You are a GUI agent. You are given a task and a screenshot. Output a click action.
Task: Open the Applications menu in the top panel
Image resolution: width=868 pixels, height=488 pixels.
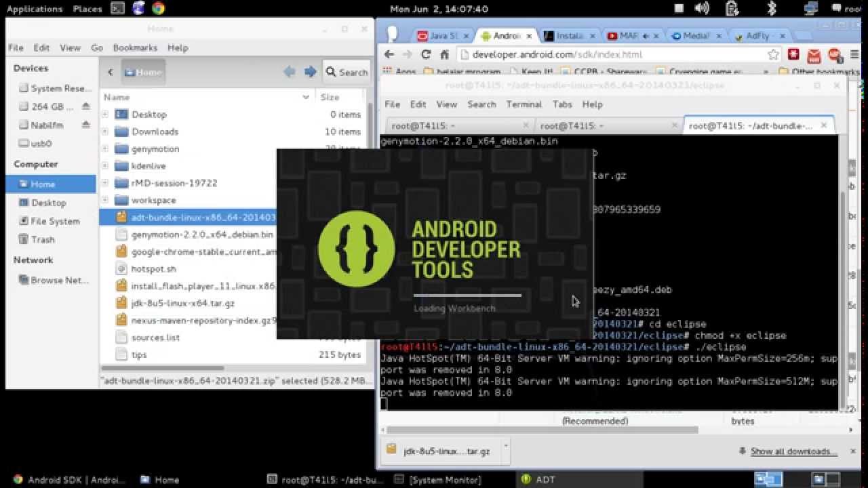click(x=34, y=9)
